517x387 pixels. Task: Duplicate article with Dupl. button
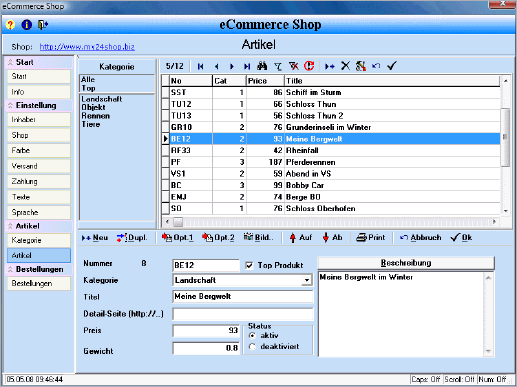click(x=132, y=238)
